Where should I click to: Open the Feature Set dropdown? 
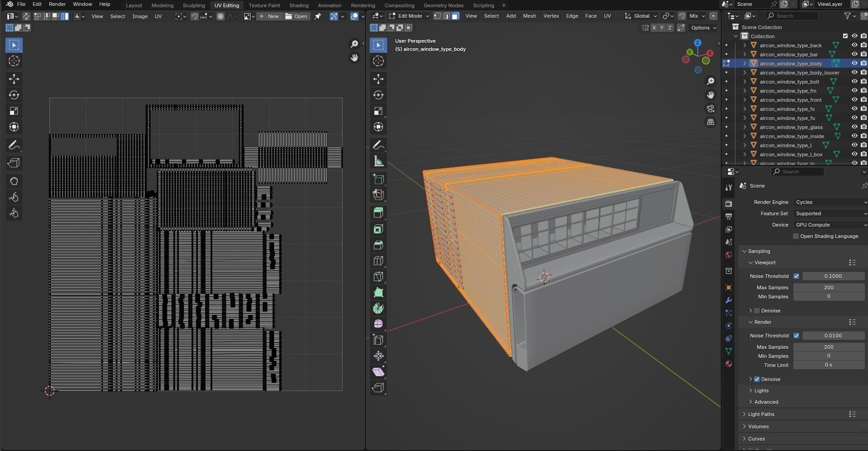[x=830, y=213]
